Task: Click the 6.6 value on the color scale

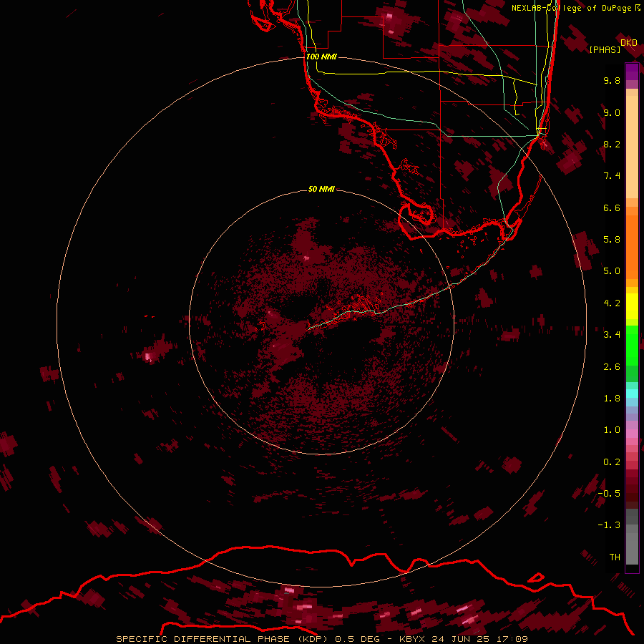Action: (612, 208)
